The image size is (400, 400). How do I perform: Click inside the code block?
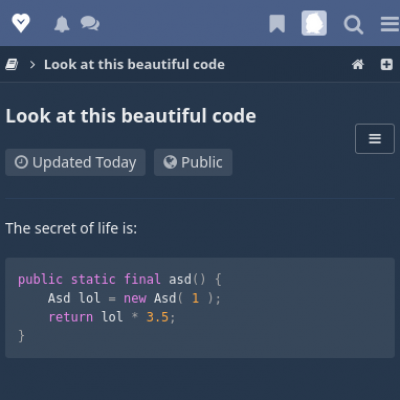(x=200, y=308)
